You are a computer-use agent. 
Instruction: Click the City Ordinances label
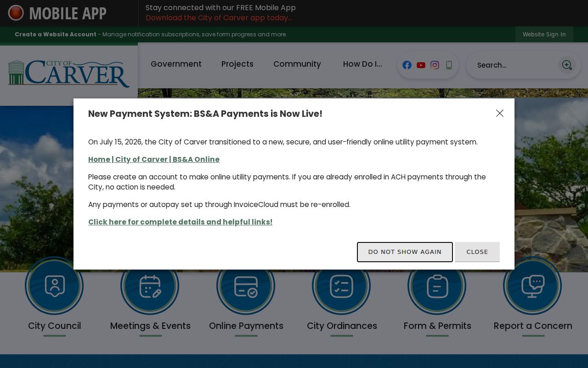[x=342, y=326]
